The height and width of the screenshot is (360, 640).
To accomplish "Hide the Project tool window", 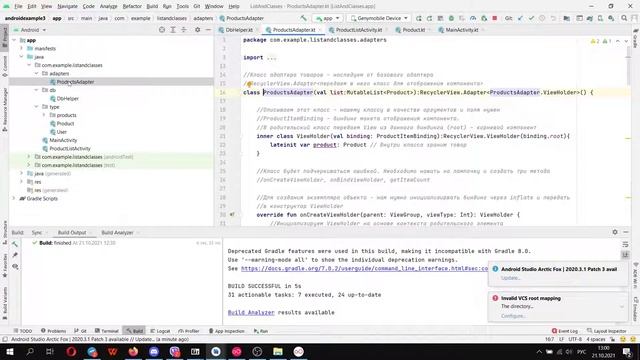I will pos(208,30).
